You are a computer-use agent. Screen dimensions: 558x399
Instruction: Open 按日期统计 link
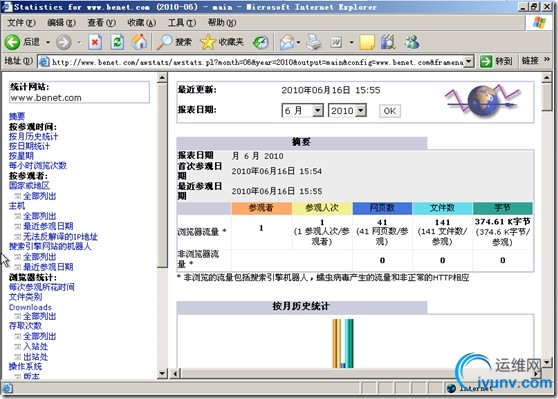(x=29, y=146)
